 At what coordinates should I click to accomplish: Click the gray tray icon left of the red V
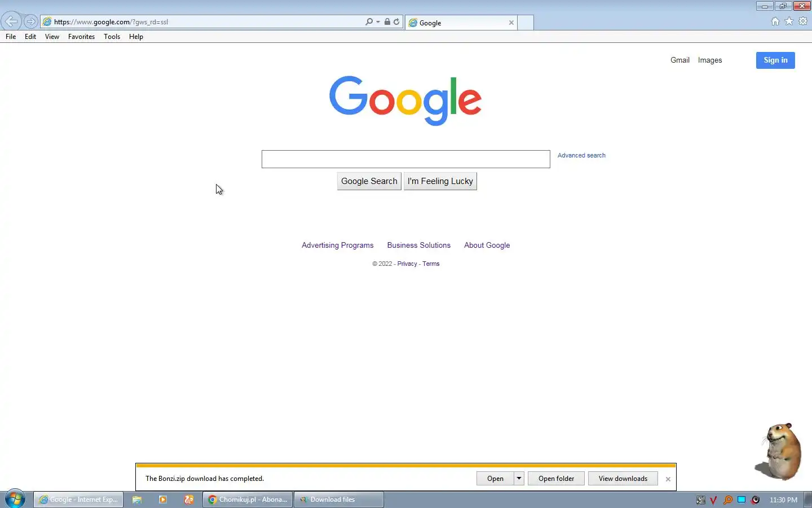coord(700,500)
